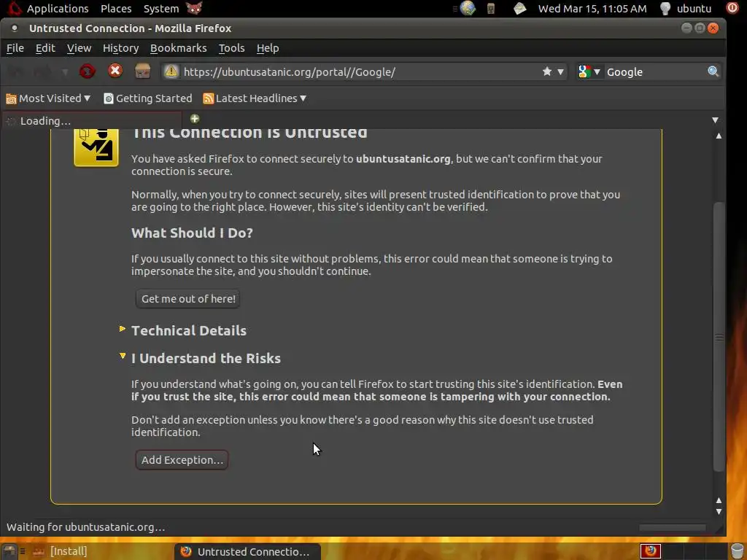Click the vertical scrollbar thumb
The image size is (747, 560).
[x=719, y=337]
